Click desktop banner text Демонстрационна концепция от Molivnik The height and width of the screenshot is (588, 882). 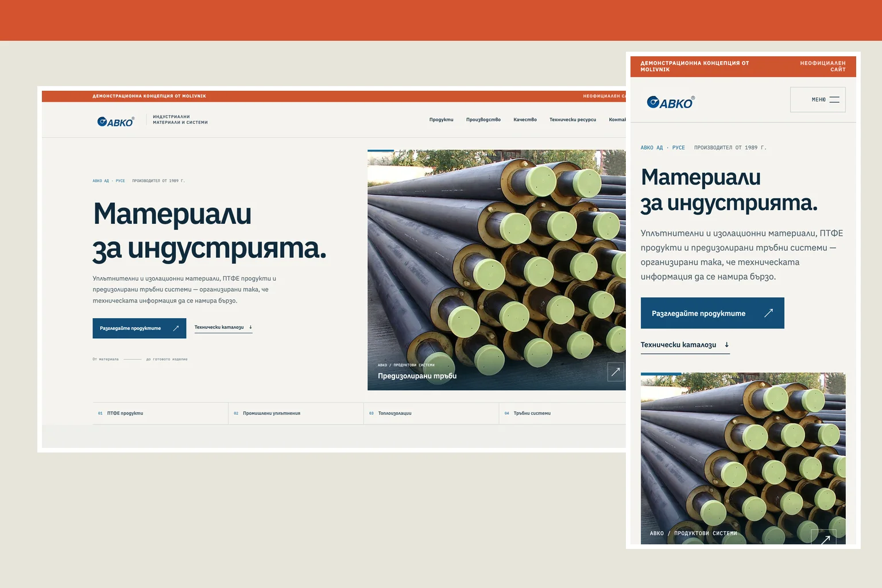pos(149,96)
